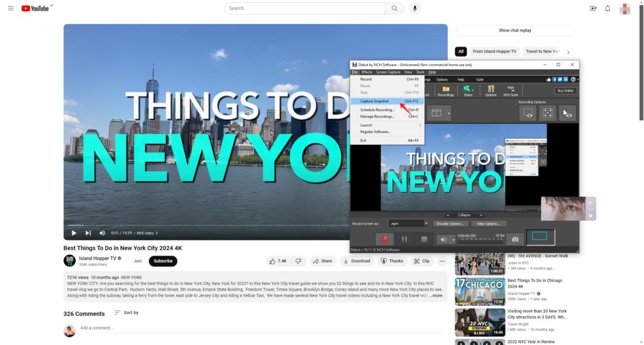
Task: Open Debut's blue help question icon
Action: click(x=573, y=79)
